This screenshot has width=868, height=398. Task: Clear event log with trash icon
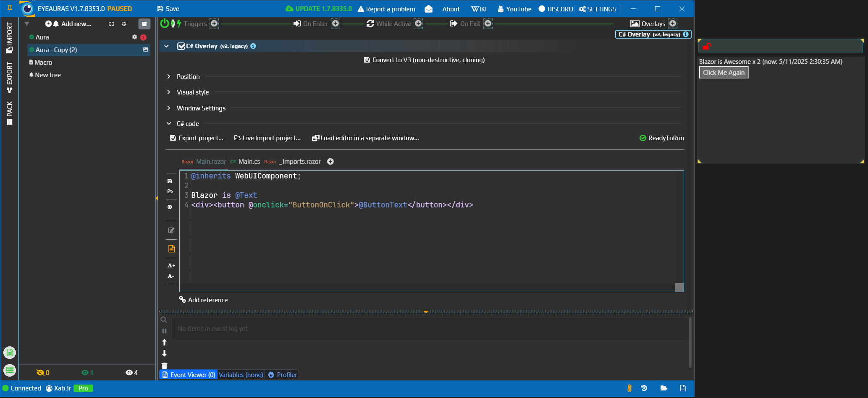click(x=164, y=366)
